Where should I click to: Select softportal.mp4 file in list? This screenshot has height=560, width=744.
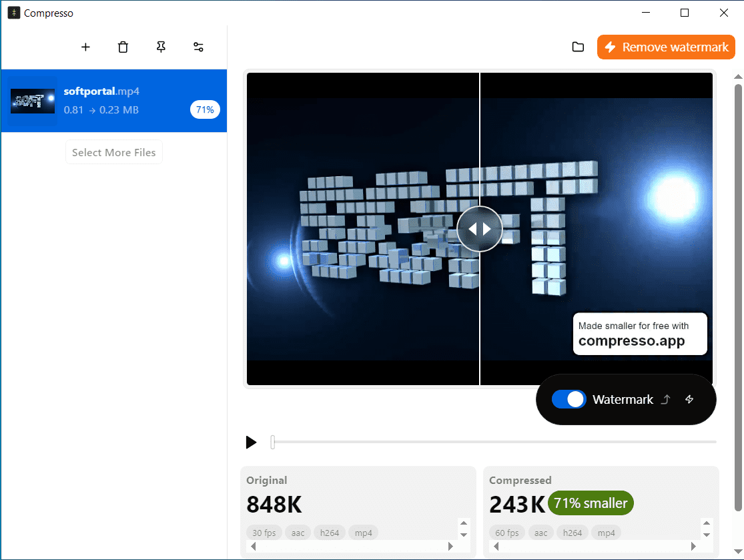114,101
